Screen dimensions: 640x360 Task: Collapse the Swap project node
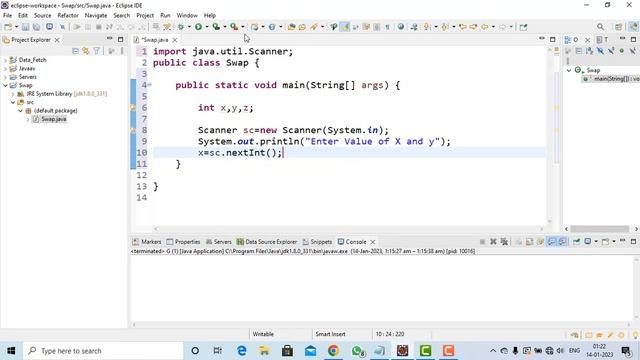point(6,85)
